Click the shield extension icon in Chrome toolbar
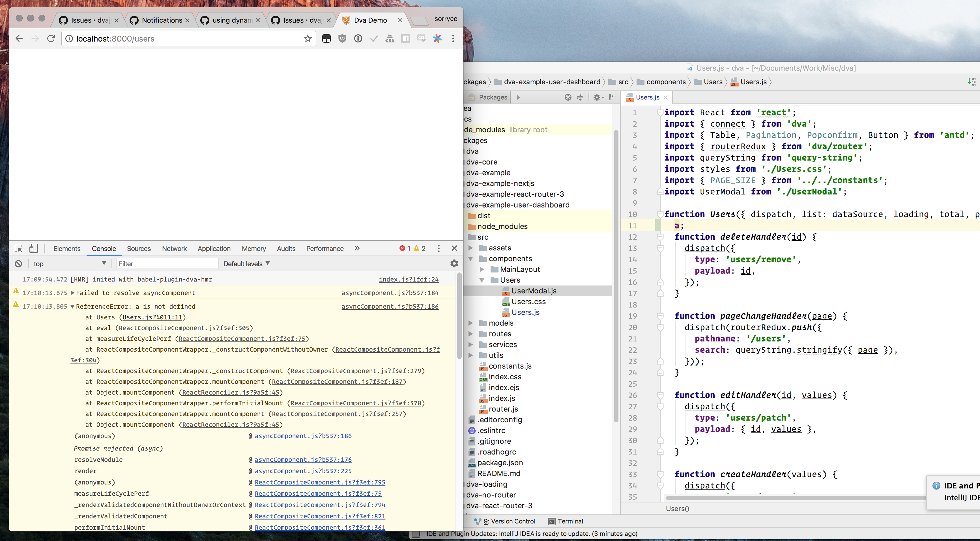The width and height of the screenshot is (980, 541). coord(342,38)
